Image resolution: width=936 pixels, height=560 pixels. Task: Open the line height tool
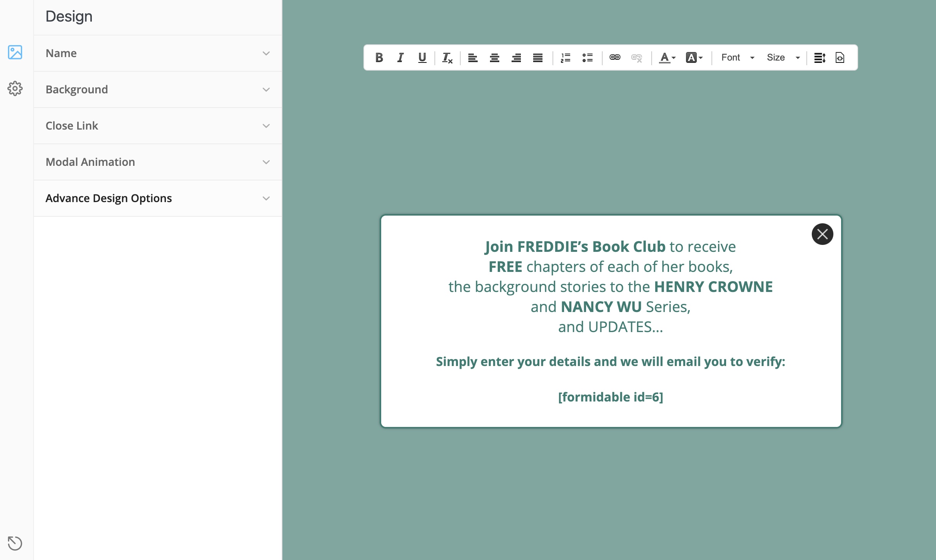coord(819,57)
